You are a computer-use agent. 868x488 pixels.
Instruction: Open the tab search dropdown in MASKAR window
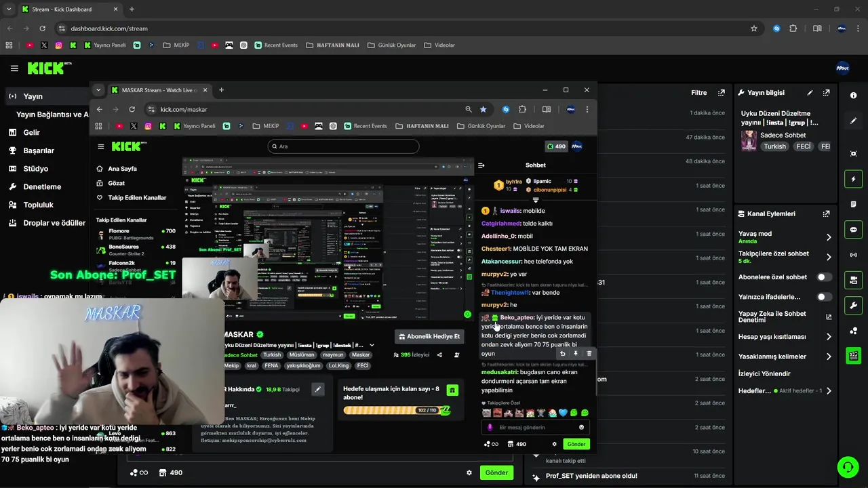click(x=98, y=90)
